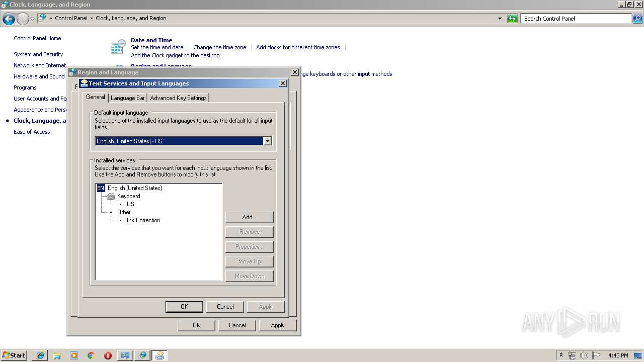Click the back navigation arrow
The width and height of the screenshot is (644, 362).
(x=9, y=19)
